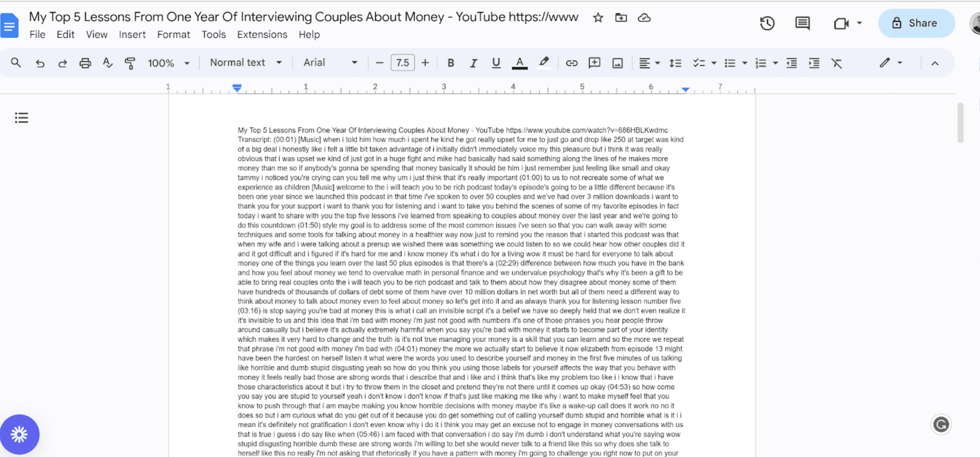Click the YouTube URL in the document

click(587, 130)
